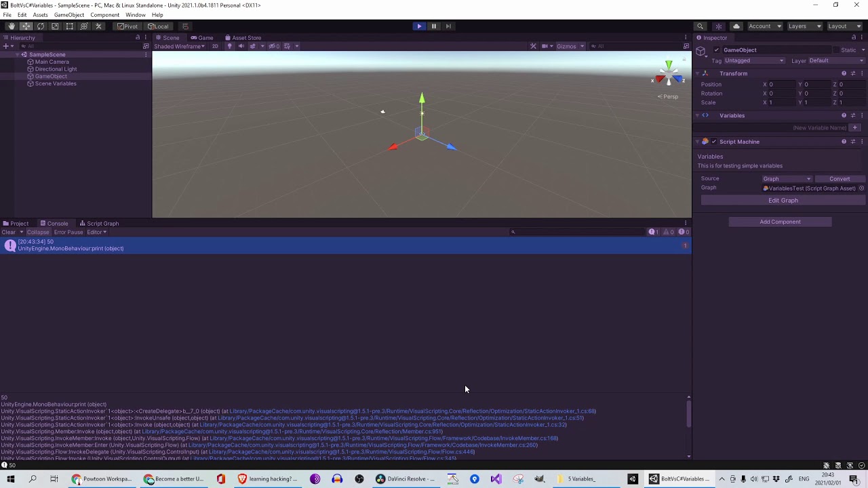The width and height of the screenshot is (868, 488).
Task: Lock the Inspector panel
Action: pos(854,37)
